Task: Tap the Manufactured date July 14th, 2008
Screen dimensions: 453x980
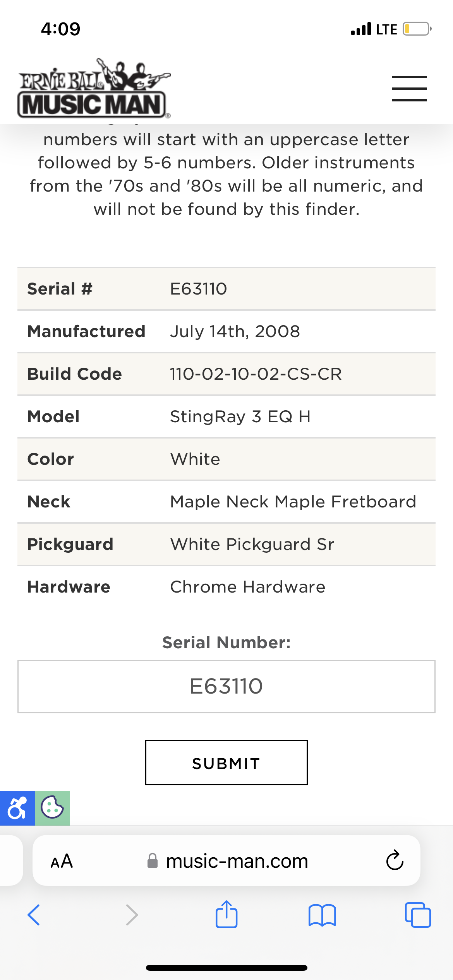Action: [x=235, y=332]
